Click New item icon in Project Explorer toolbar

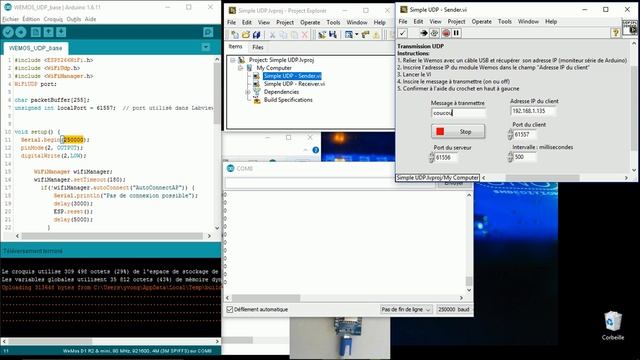235,35
